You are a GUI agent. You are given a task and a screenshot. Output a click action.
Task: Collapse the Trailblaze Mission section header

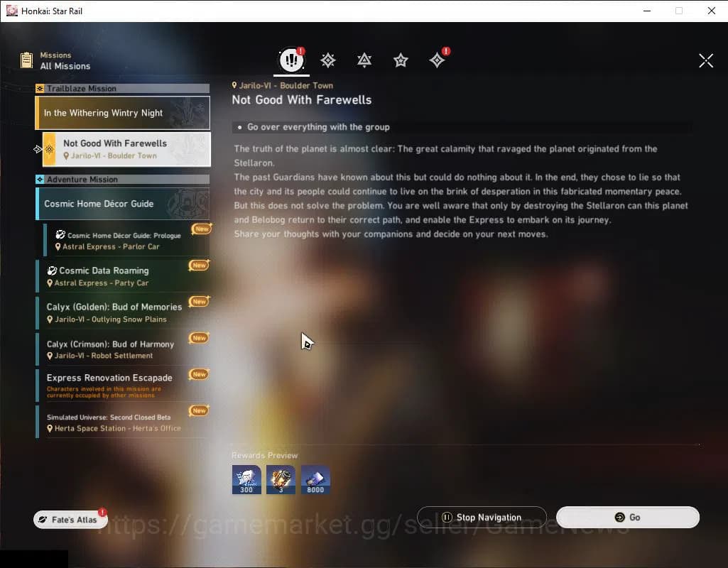pyautogui.click(x=123, y=88)
